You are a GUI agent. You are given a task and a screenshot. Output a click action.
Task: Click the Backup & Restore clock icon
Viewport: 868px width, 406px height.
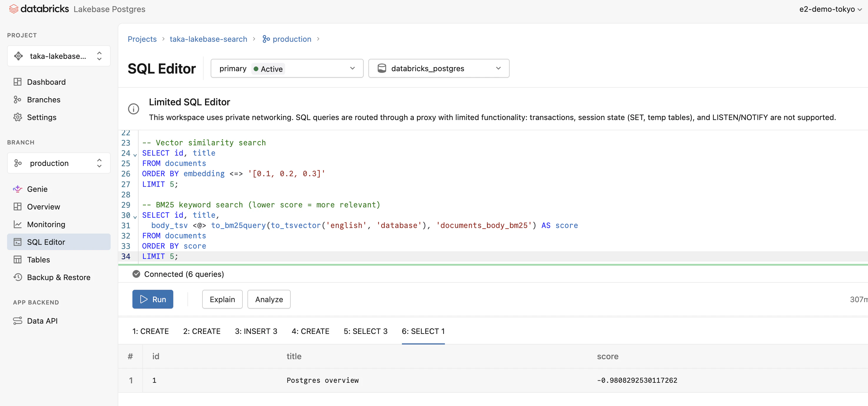(x=18, y=277)
